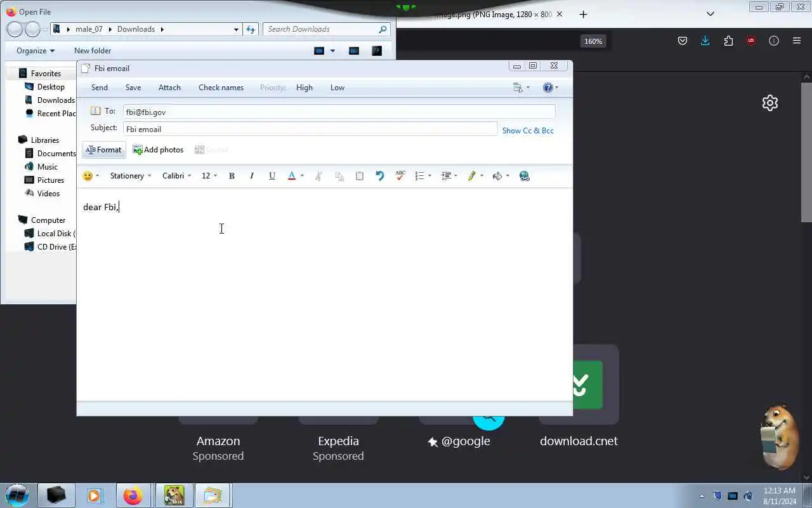Open the highlighter color dropdown arrow
The height and width of the screenshot is (508, 812).
point(481,176)
